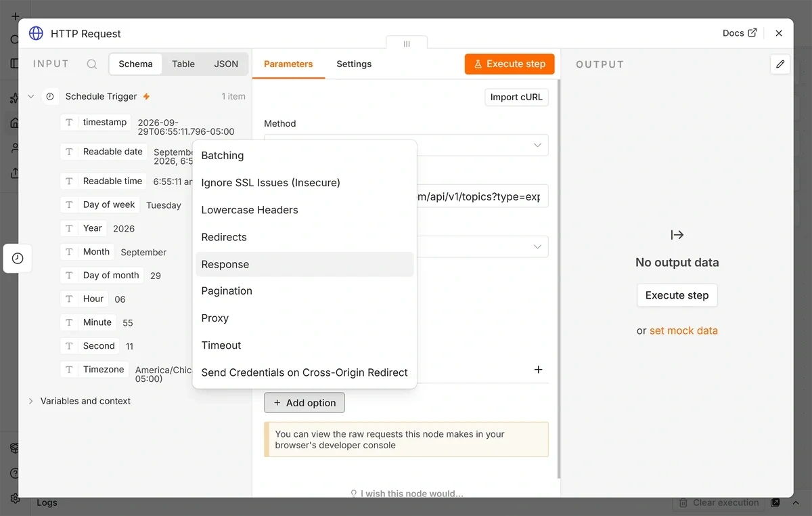Select Ignore SSL Issues (Insecure) option
The height and width of the screenshot is (516, 812).
[x=304, y=183]
